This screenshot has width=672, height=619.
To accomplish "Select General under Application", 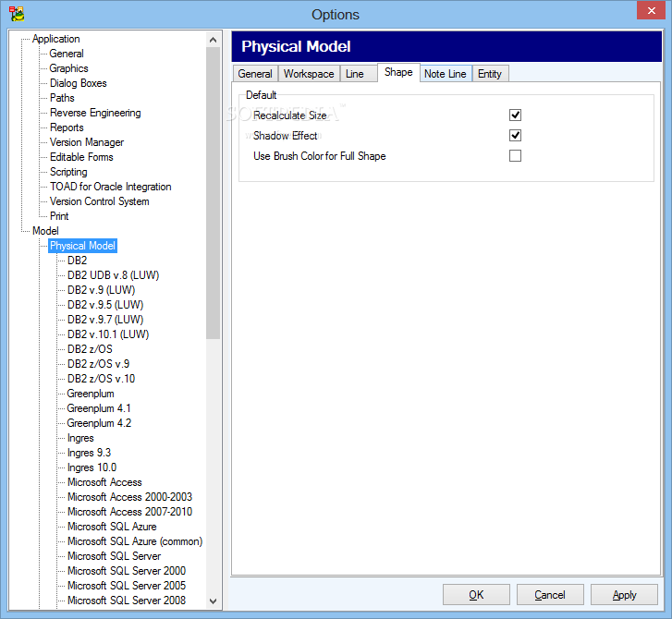I will pos(67,54).
